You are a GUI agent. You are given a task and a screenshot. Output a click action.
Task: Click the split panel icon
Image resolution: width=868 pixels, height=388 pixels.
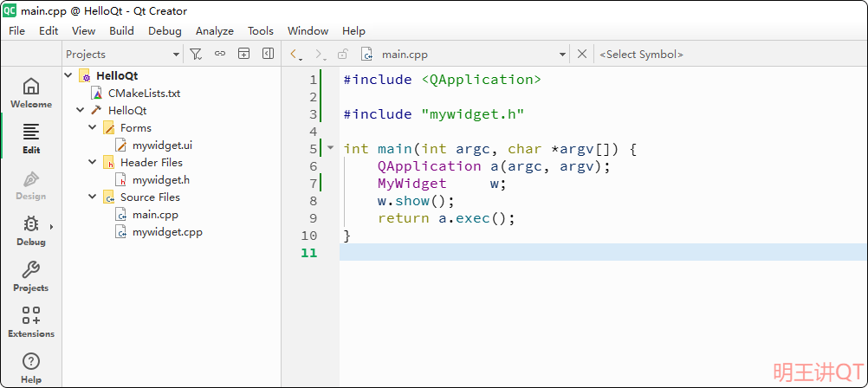244,54
